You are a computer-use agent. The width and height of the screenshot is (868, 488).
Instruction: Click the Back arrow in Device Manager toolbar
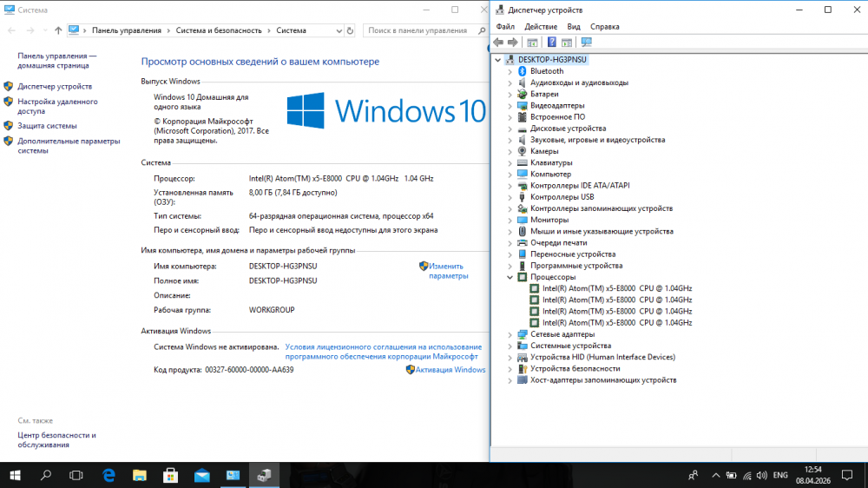point(498,42)
